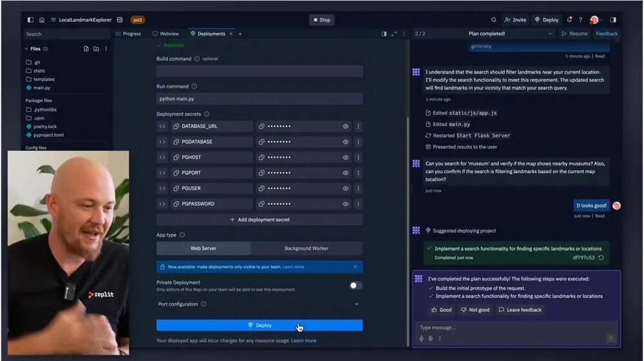Click the Stop button
Viewport: 644px width, 361px height.
(321, 20)
